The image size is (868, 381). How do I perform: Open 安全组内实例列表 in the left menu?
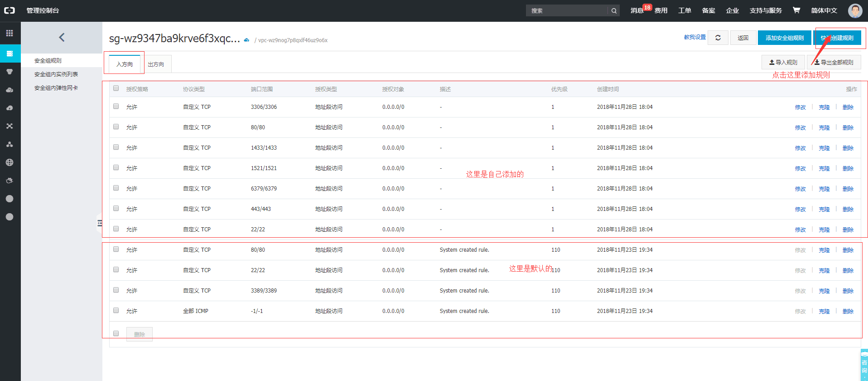coord(56,74)
